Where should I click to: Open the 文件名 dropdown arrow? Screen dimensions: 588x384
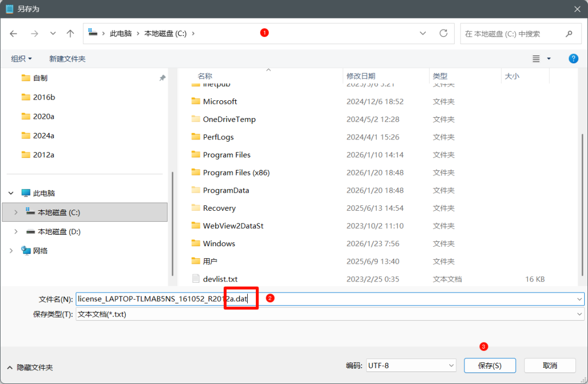tap(579, 299)
